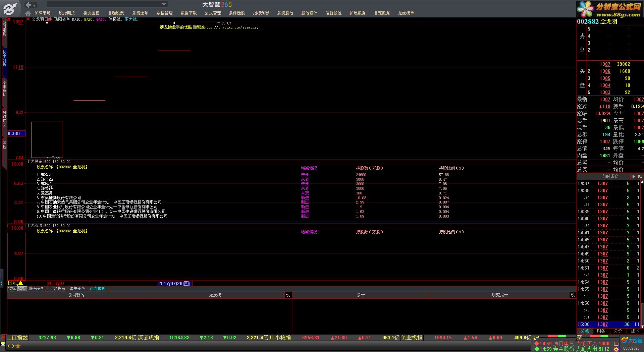Click the DZH main logo icon
The image size is (644, 352).
coord(10,9)
